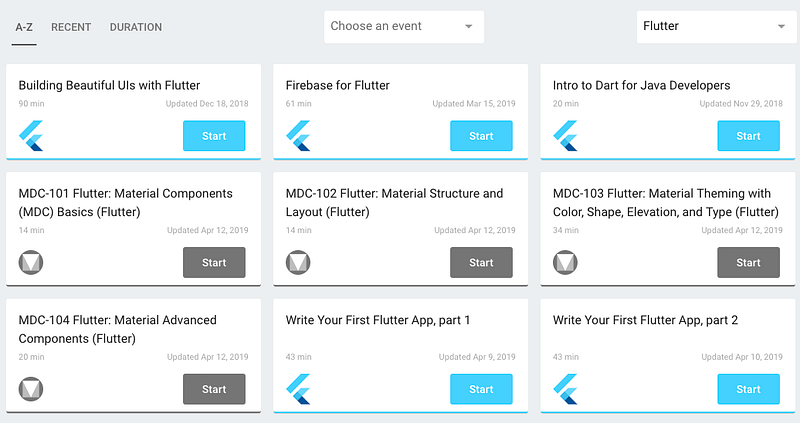Click Flutter logo on First Flutter App part 1
This screenshot has width=800, height=423.
click(x=299, y=389)
